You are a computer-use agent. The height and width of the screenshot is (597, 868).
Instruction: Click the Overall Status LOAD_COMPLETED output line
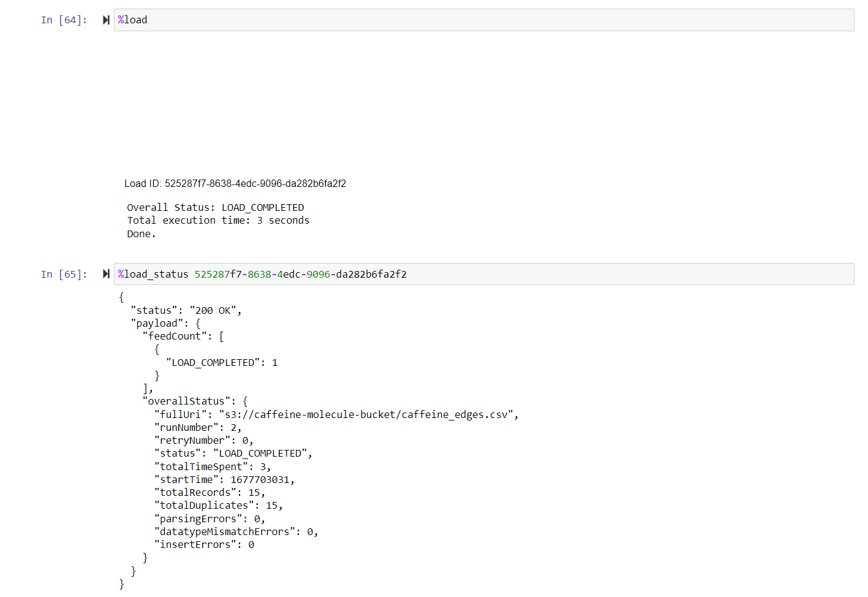pos(214,207)
